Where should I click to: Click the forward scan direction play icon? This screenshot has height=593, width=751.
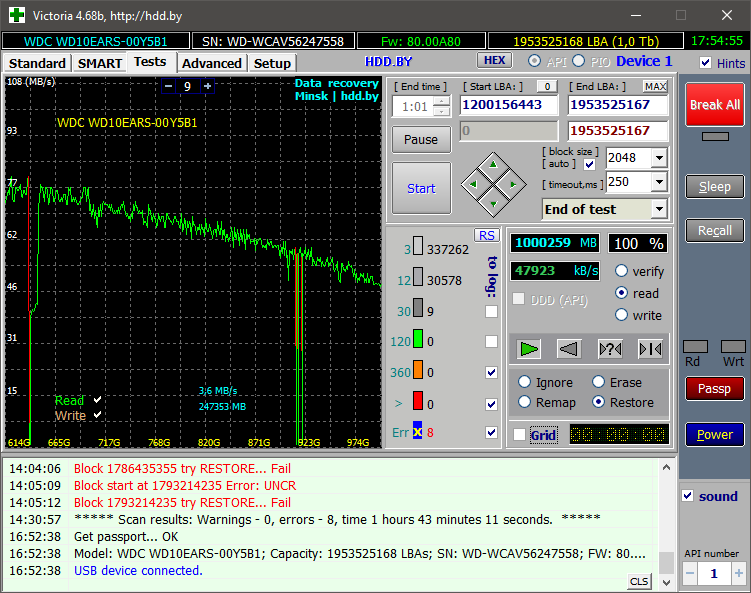(x=529, y=349)
